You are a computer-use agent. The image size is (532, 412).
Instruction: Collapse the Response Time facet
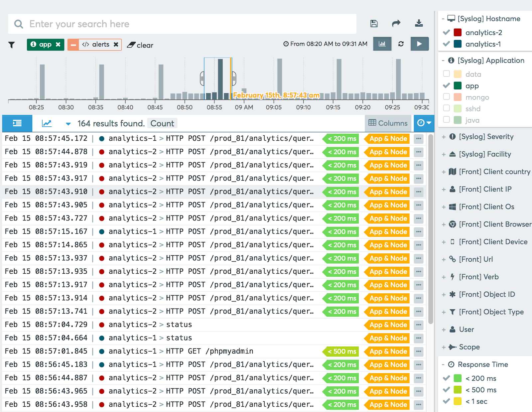443,365
